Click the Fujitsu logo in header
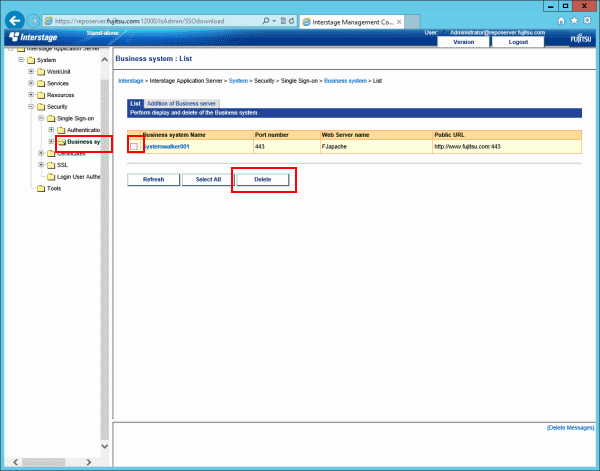The height and width of the screenshot is (471, 600). 581,39
